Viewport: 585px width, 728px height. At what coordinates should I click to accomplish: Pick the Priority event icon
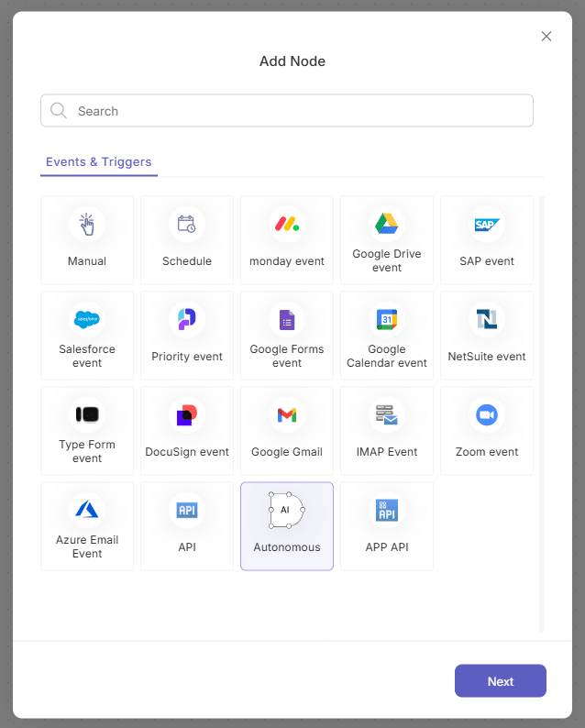[187, 319]
